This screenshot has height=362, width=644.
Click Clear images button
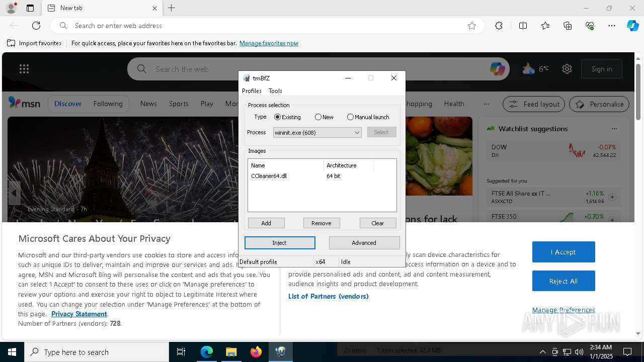coord(378,223)
